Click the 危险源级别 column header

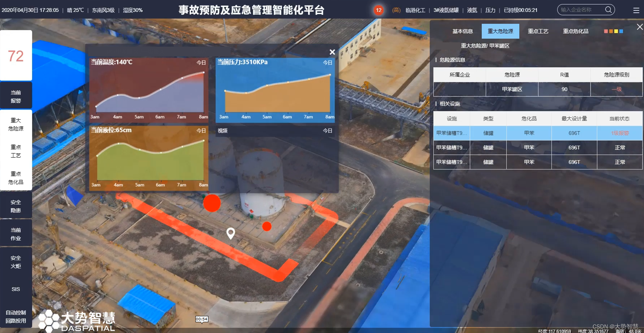[616, 75]
